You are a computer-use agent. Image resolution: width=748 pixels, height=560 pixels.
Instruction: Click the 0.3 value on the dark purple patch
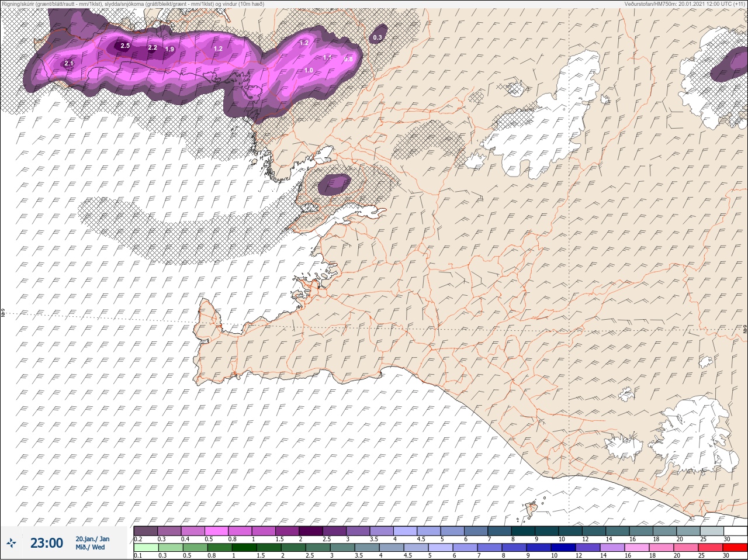tap(378, 37)
